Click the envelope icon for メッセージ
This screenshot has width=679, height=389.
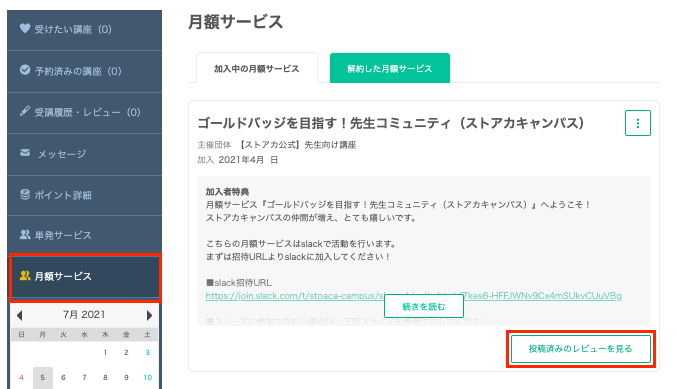click(x=25, y=152)
